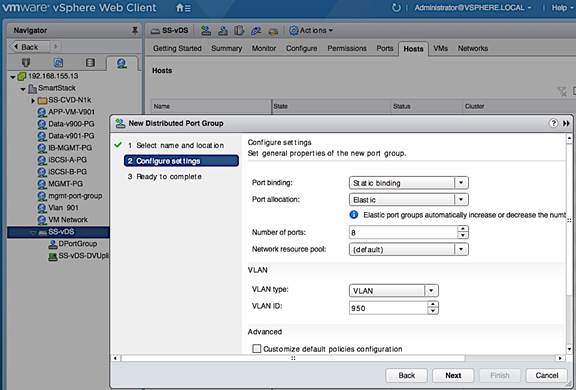The height and width of the screenshot is (390, 576).
Task: Increase VLAN ID with up arrow
Action: pos(433,304)
